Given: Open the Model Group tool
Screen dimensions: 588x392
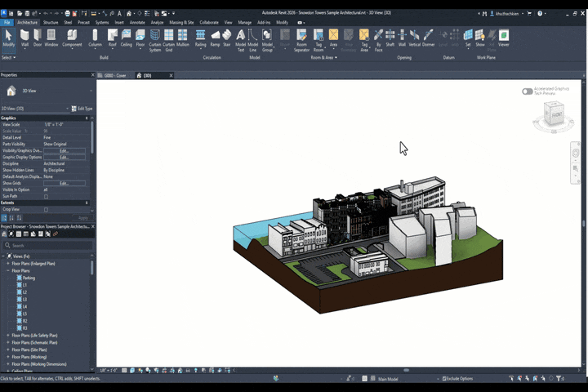Looking at the screenshot, I should [x=267, y=41].
